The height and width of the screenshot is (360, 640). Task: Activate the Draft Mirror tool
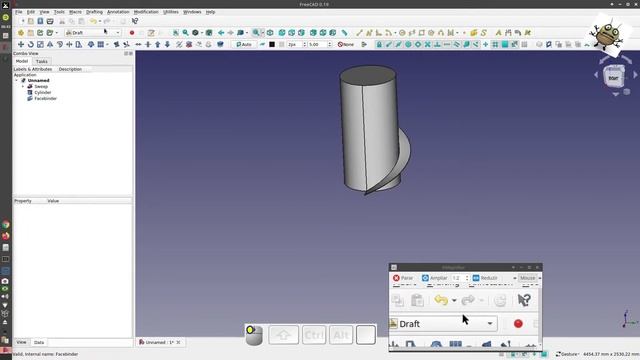pyautogui.click(x=50, y=44)
